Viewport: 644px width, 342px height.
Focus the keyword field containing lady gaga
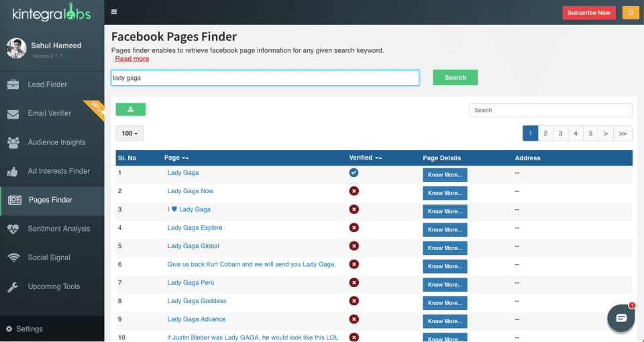coord(265,78)
